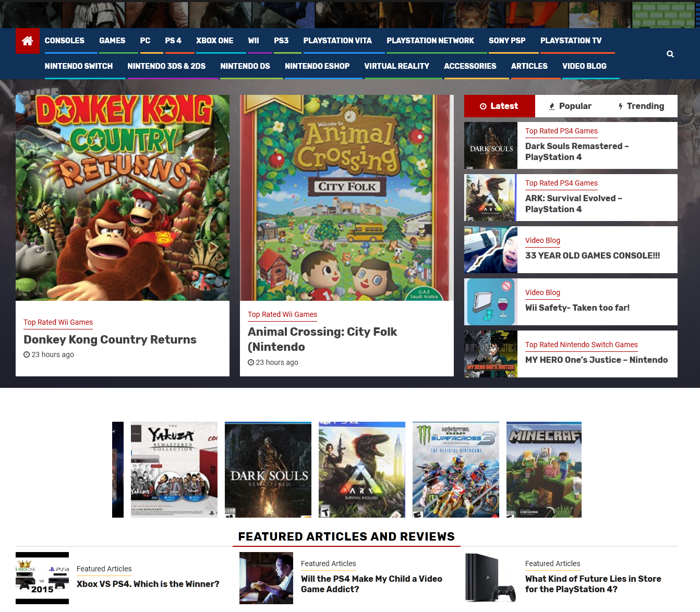The image size is (700, 612).
Task: Open What Kind of Future Lies article
Action: pyautogui.click(x=593, y=584)
